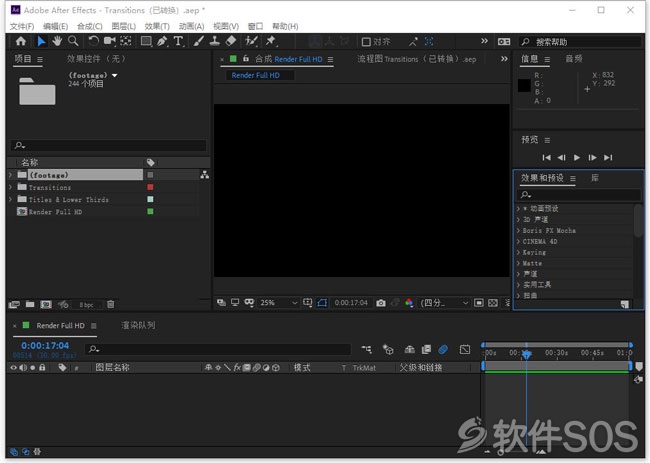
Task: Open the magnification 25% dropdown
Action: (x=279, y=303)
